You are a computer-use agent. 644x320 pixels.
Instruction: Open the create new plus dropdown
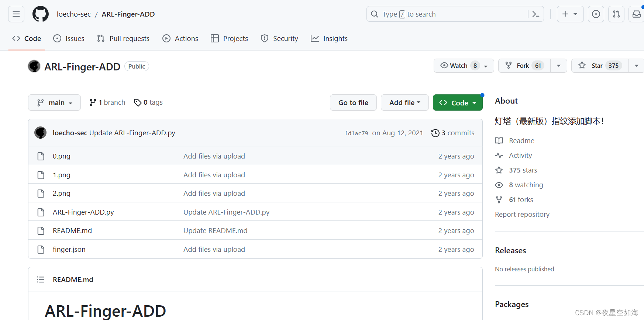tap(570, 14)
